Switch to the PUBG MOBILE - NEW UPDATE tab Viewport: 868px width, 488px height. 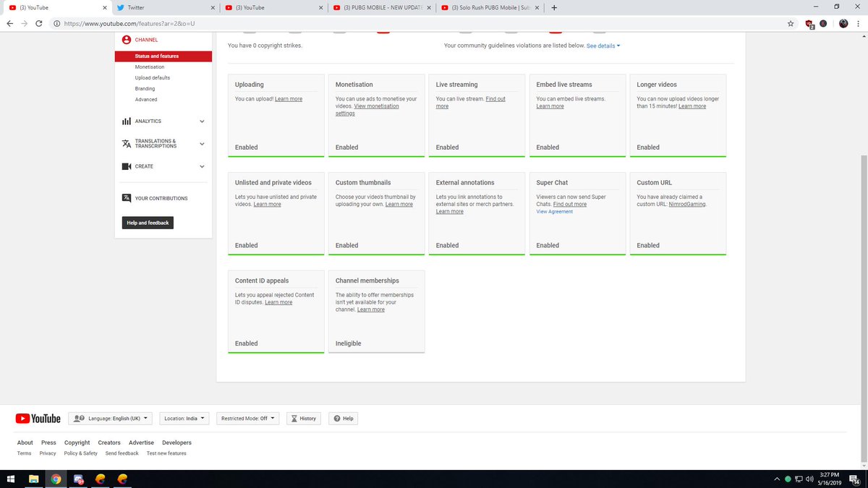coord(382,8)
